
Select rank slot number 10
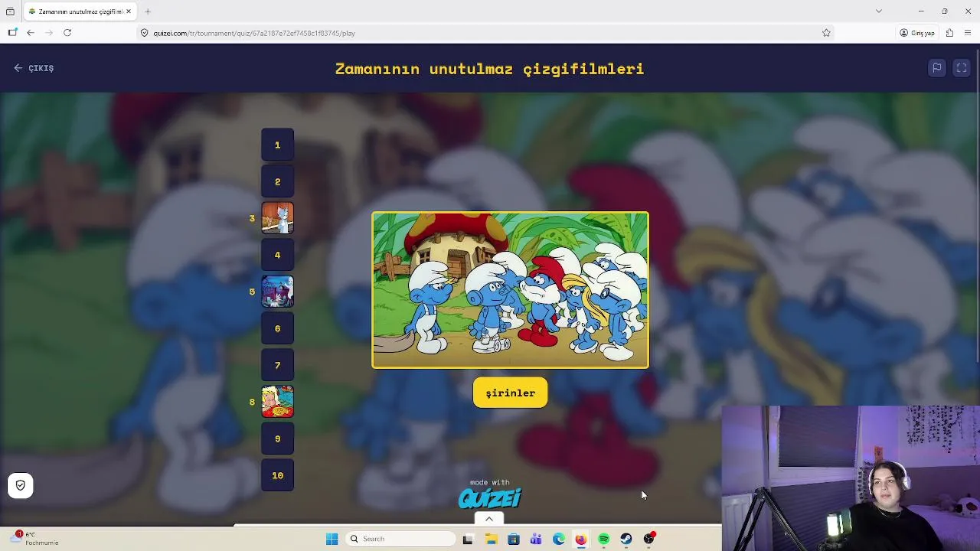tap(277, 475)
